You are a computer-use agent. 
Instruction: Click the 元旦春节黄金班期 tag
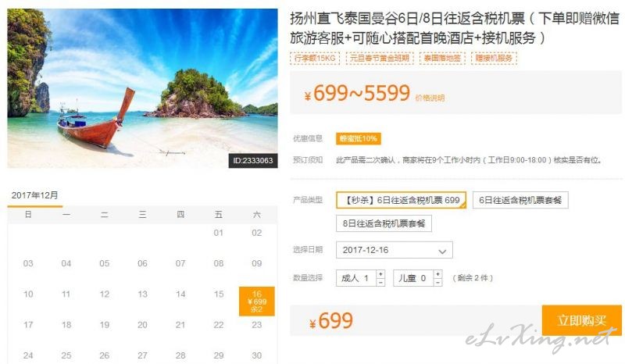coord(380,59)
